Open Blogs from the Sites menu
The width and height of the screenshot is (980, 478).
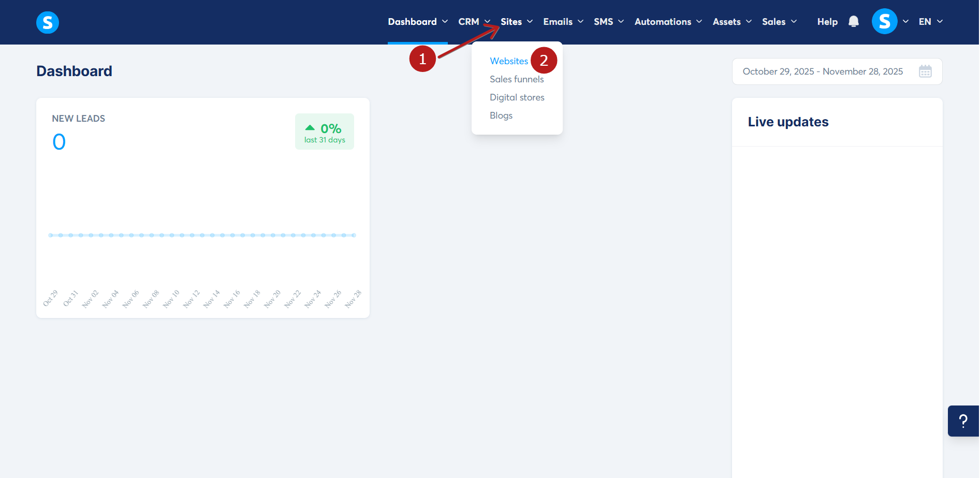coord(501,115)
